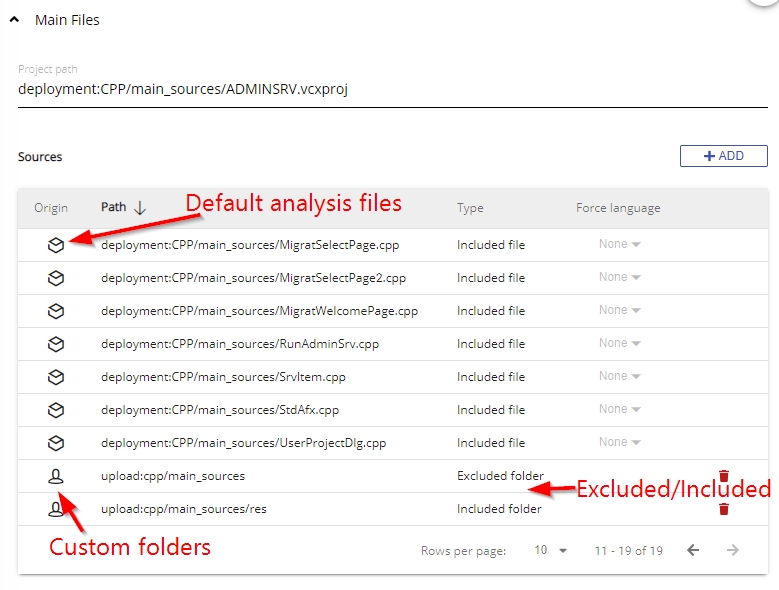Screen dimensions: 779x590
Task: Collapse the Main Files section
Action: click(15, 20)
